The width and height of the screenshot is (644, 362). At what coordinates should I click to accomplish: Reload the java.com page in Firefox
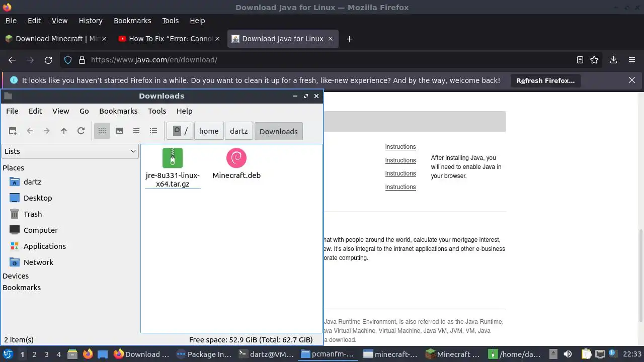[48, 60]
